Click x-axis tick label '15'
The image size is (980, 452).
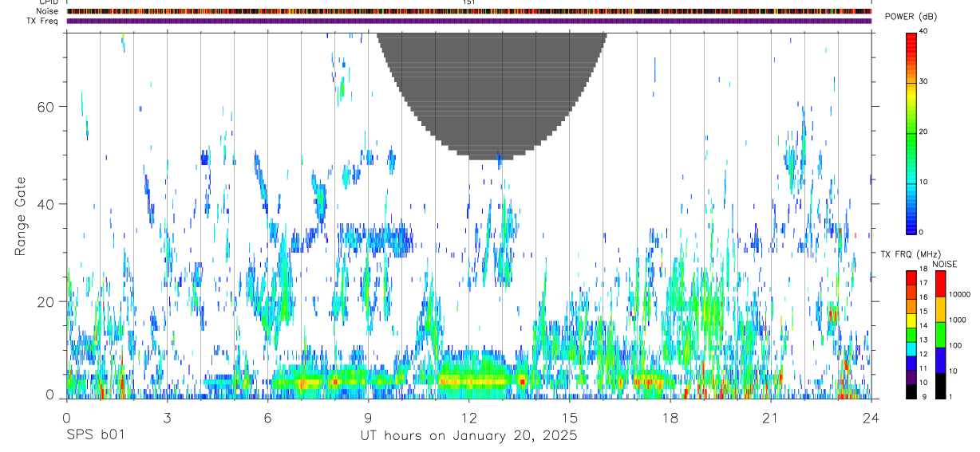[569, 418]
